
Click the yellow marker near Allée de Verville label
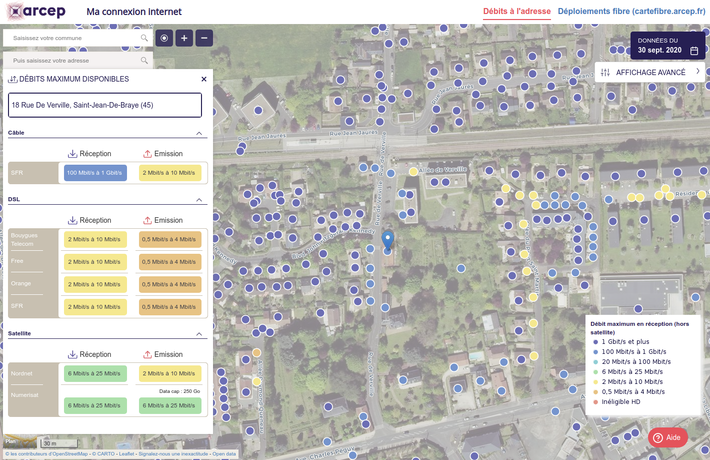pyautogui.click(x=413, y=172)
